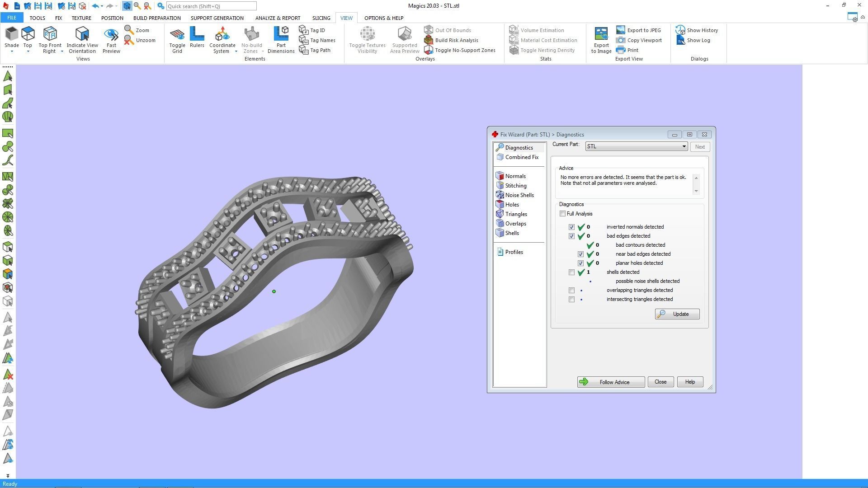Click the Update button
The width and height of the screenshot is (868, 488).
tap(677, 314)
